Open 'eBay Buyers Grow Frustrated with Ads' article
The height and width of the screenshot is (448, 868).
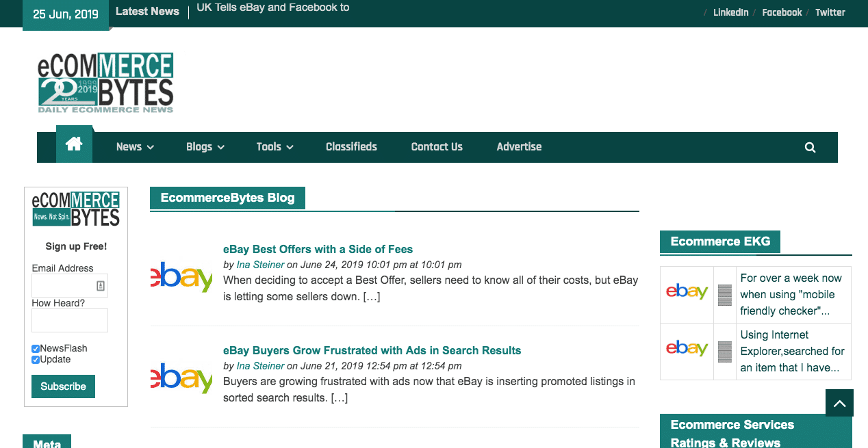pyautogui.click(x=372, y=350)
